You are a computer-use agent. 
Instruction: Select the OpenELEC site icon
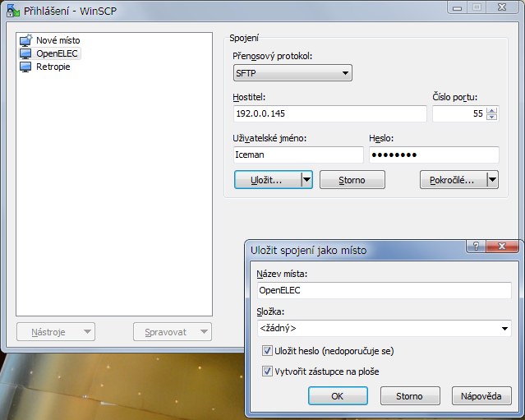[26, 53]
